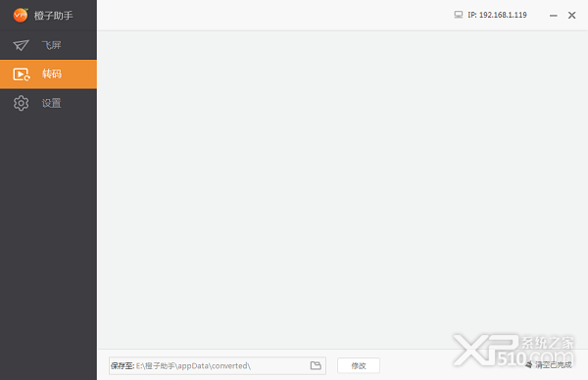Go to the 设置 tab label

point(51,103)
